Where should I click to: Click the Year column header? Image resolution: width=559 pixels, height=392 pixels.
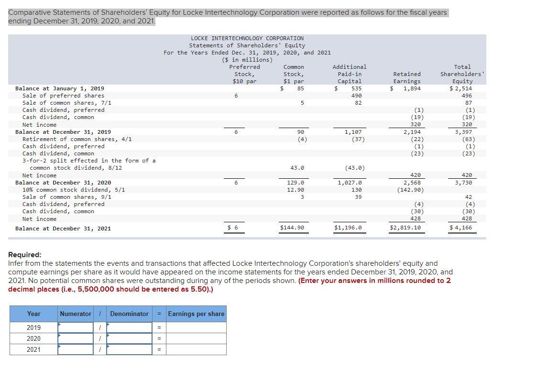click(34, 314)
